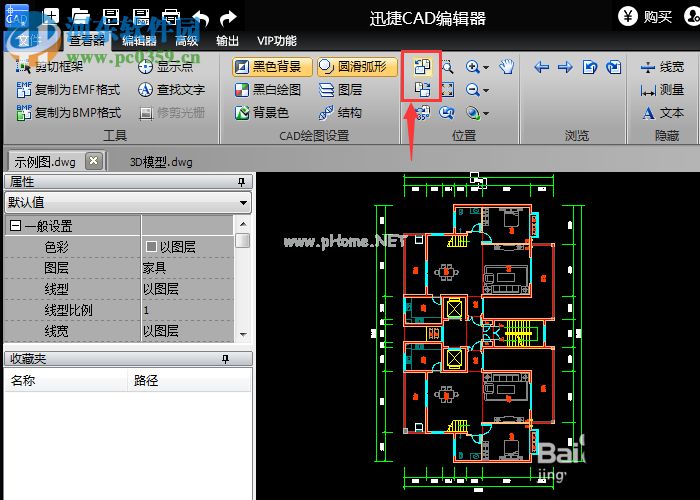Switch to the 查看器 tab
This screenshot has height=500, width=700.
[x=87, y=41]
